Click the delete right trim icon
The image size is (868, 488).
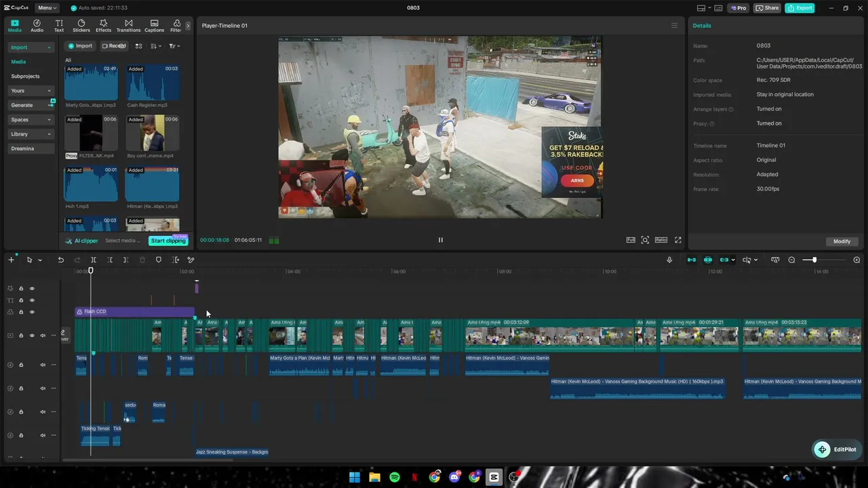[125, 260]
